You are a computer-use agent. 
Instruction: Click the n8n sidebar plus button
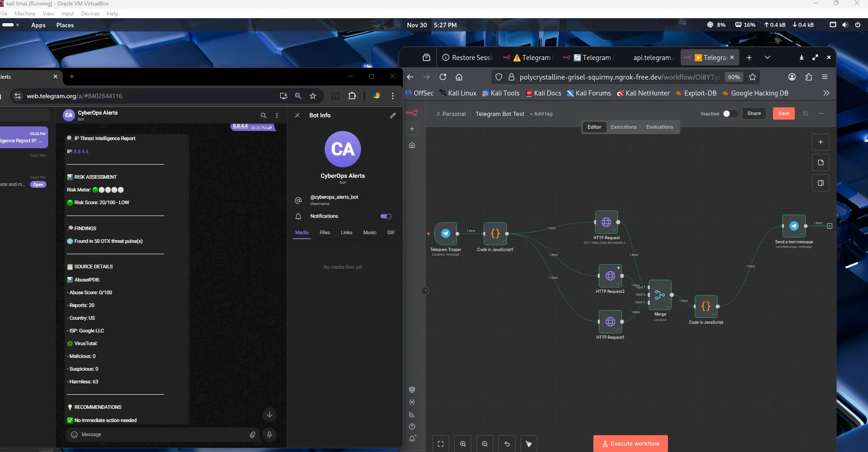point(412,129)
